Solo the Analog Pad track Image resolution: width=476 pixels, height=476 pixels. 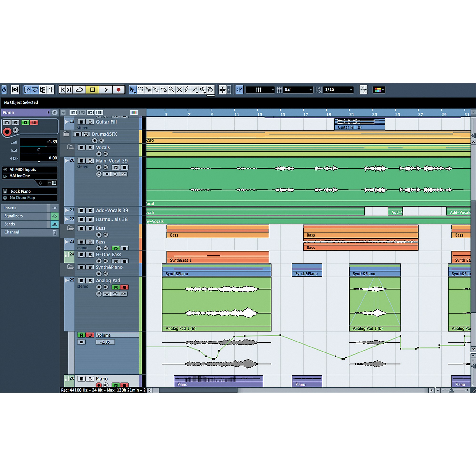click(x=90, y=280)
